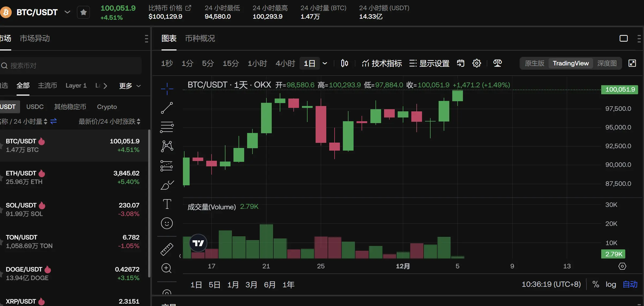Viewport: 644px width, 306px height.
Task: Switch to the 币种概况 tab
Action: pos(200,38)
